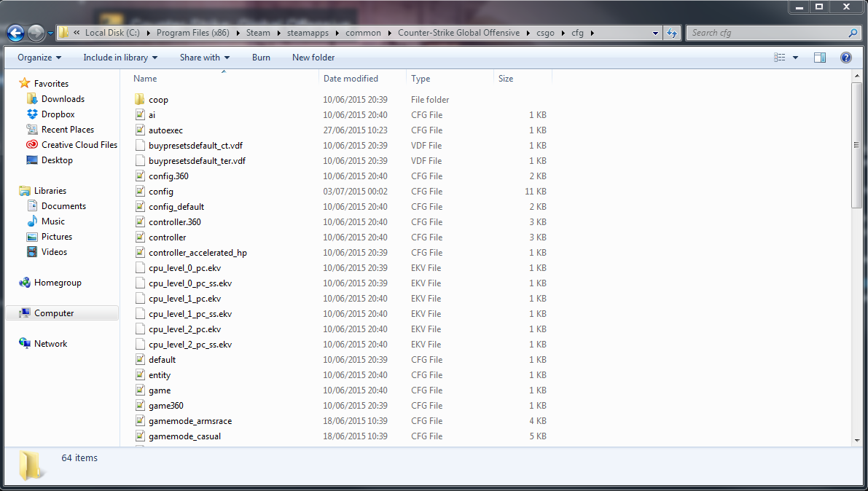868x491 pixels.
Task: Sort by Date modified column
Action: [351, 79]
